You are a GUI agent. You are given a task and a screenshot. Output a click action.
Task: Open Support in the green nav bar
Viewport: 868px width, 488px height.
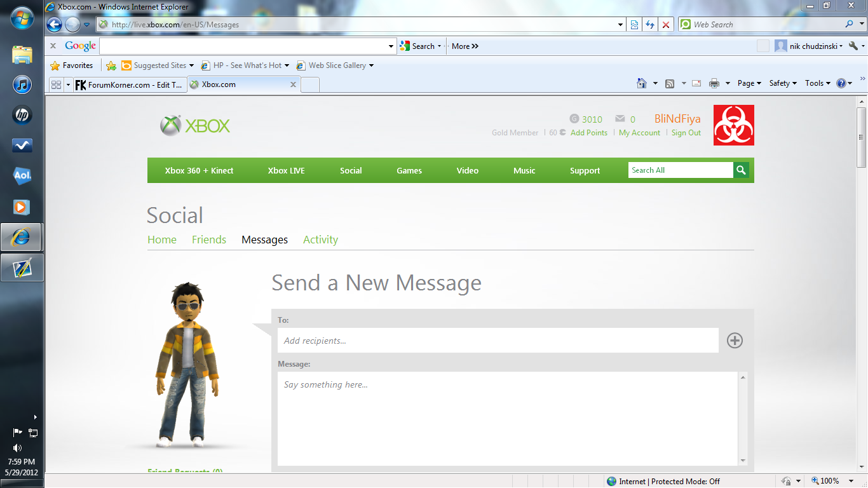tap(585, 170)
